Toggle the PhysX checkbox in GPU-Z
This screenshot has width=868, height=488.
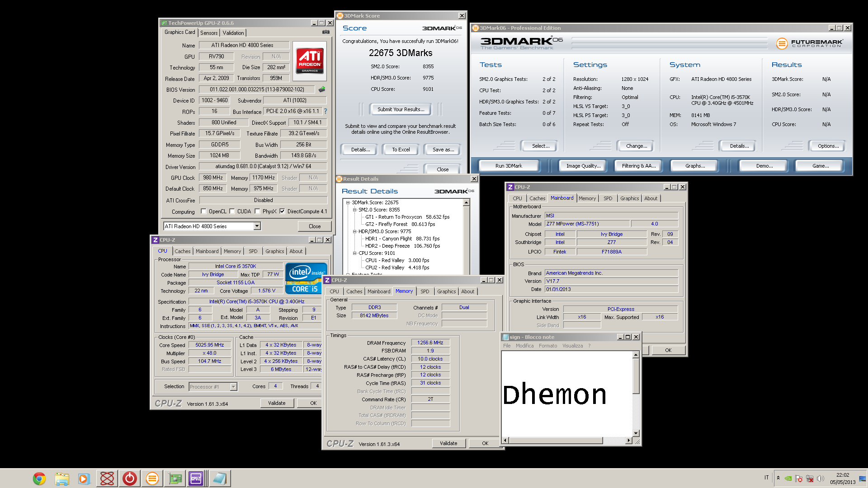[257, 211]
